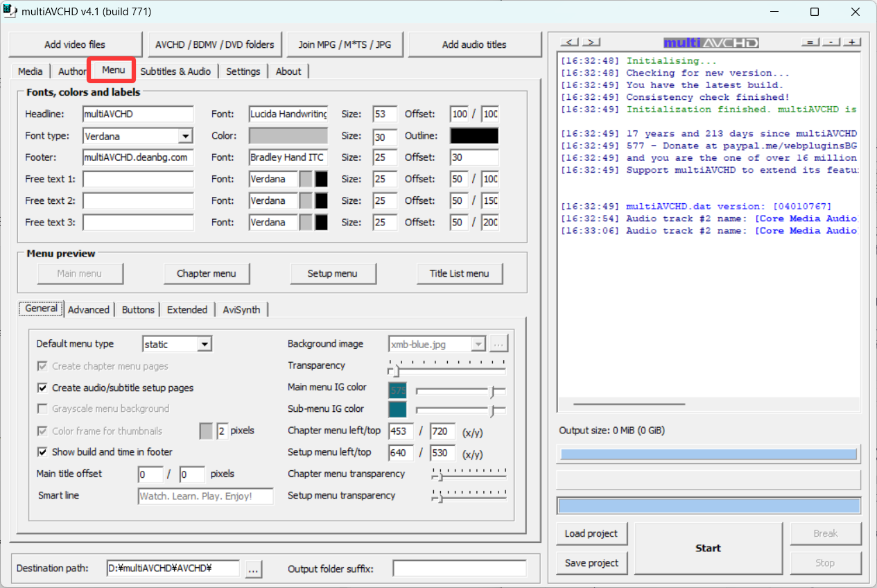Viewport: 877px width, 588px height.
Task: Open the Settings tab
Action: click(243, 71)
